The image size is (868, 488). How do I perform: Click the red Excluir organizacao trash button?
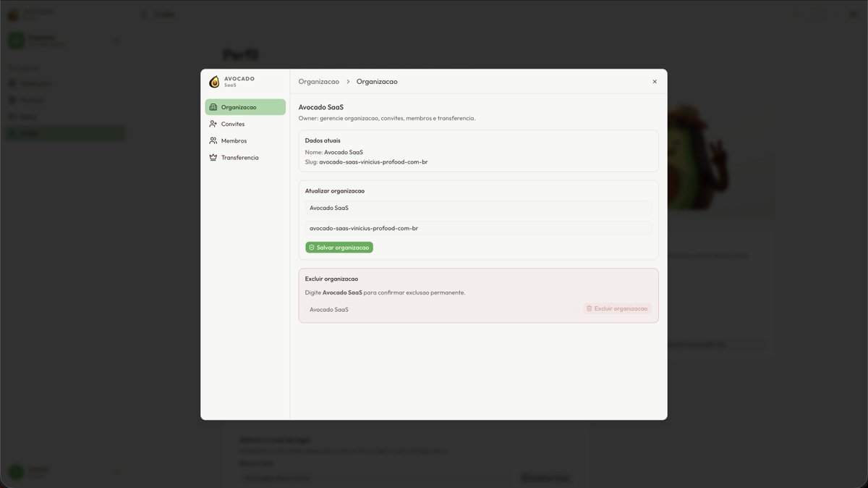coord(618,308)
